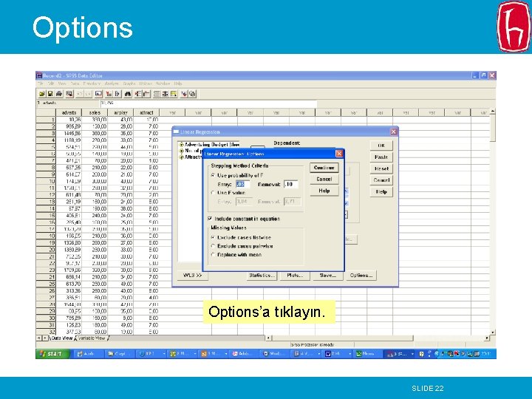Open the Analyze menu

(112, 83)
